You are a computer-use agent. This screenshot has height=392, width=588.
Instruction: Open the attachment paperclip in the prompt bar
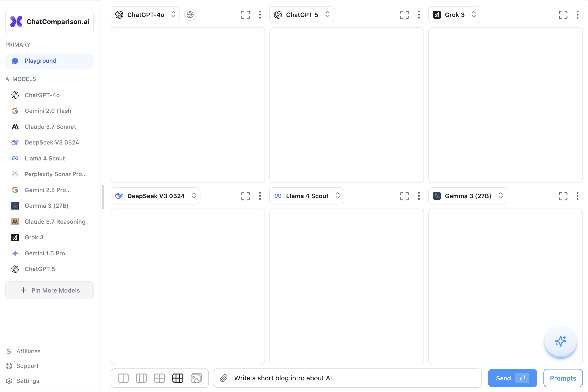point(224,378)
